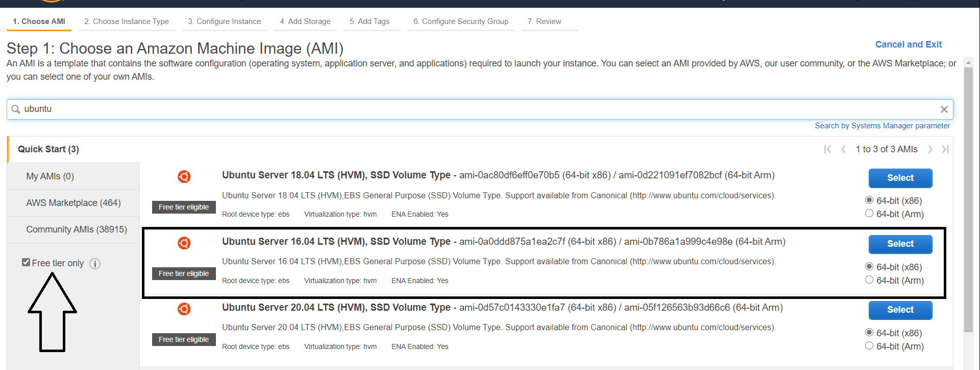Open My AMIs (0) category

coord(73,176)
